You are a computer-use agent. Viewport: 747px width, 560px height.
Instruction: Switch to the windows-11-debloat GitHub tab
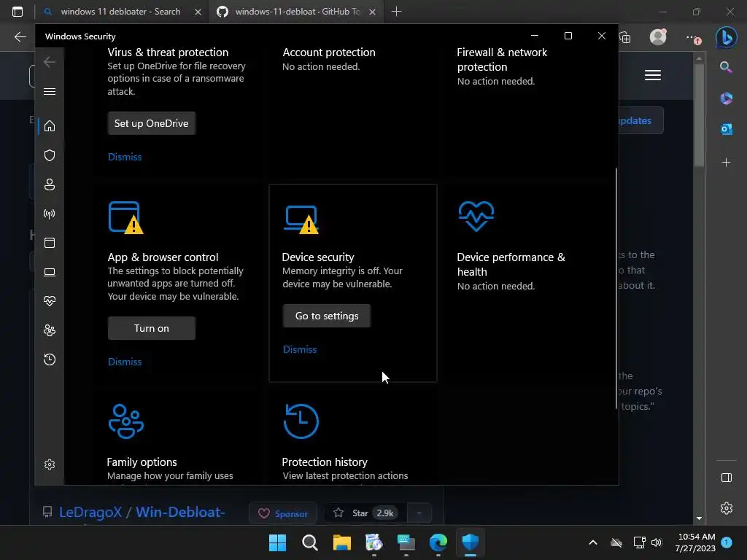point(298,12)
